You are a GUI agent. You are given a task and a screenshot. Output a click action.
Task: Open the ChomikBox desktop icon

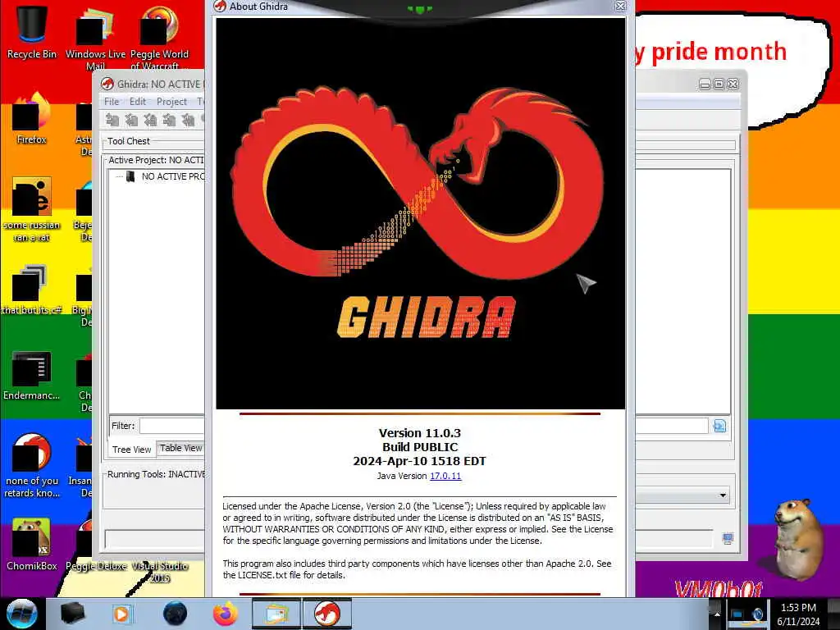tap(32, 545)
